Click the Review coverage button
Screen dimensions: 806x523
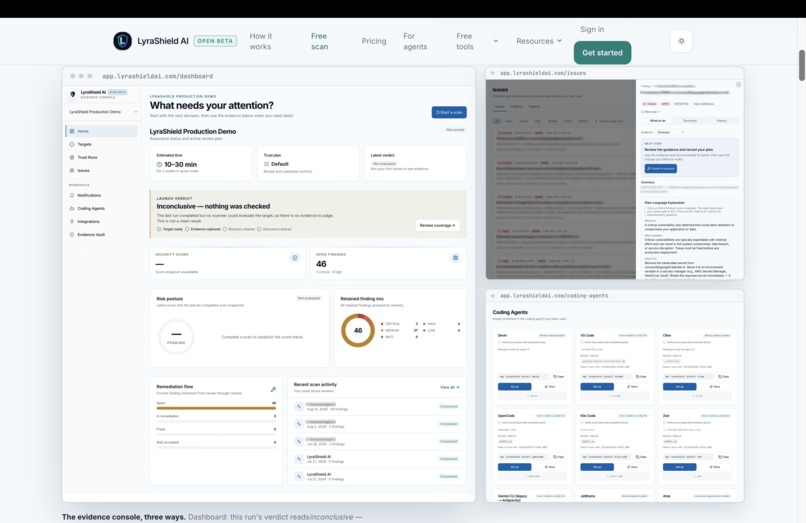click(437, 225)
